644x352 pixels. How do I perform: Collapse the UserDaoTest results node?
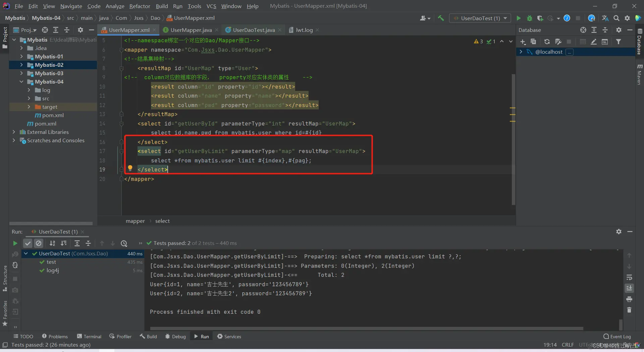click(26, 254)
